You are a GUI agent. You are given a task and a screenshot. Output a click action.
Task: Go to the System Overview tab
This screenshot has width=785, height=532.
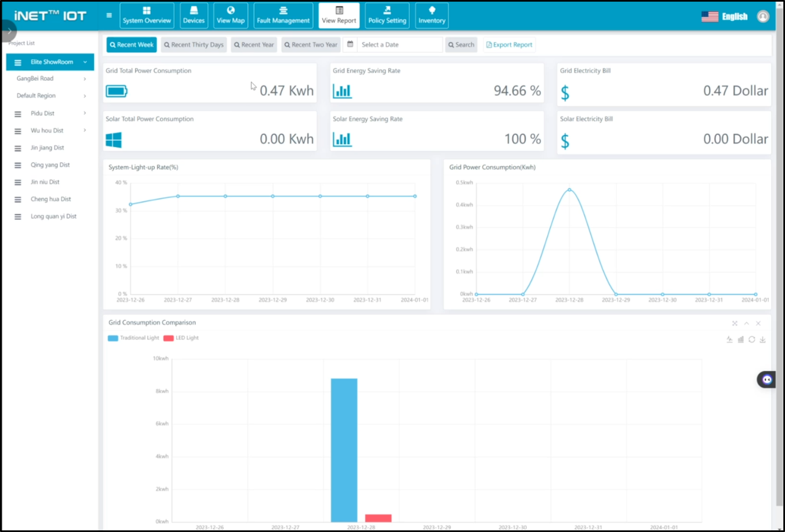pos(146,16)
